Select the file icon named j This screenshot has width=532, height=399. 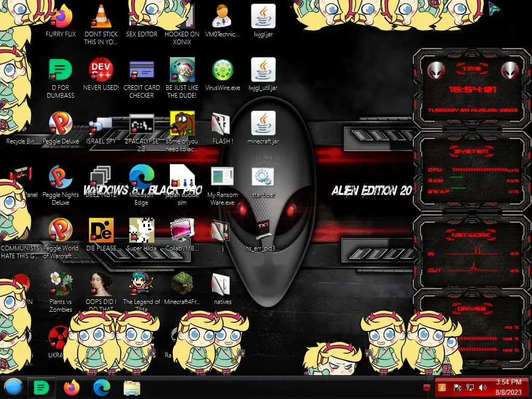tap(221, 231)
